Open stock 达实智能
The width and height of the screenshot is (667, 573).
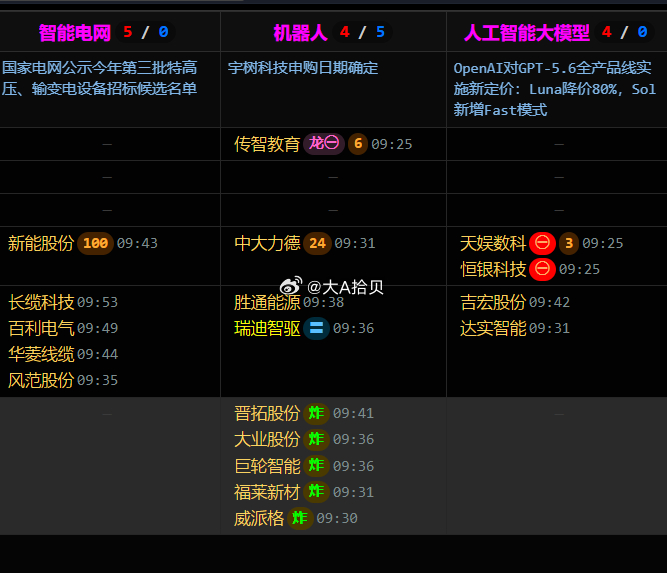[493, 328]
